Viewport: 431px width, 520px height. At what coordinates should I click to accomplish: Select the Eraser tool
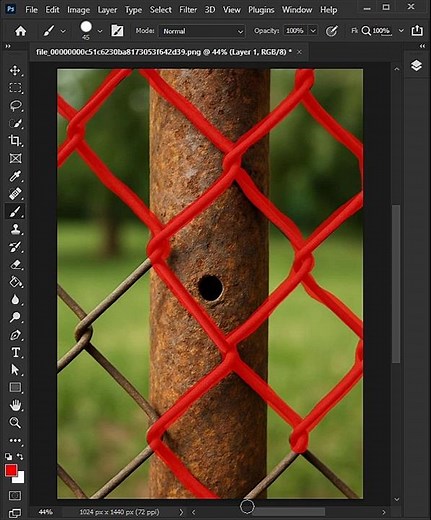point(15,265)
